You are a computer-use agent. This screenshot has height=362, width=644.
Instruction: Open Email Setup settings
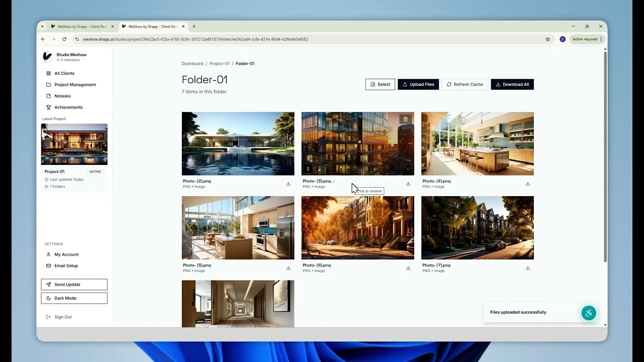tap(66, 266)
